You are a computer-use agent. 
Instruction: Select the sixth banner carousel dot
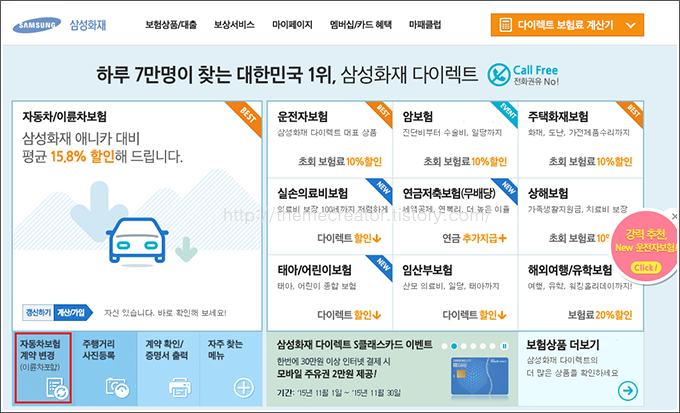[x=492, y=346]
